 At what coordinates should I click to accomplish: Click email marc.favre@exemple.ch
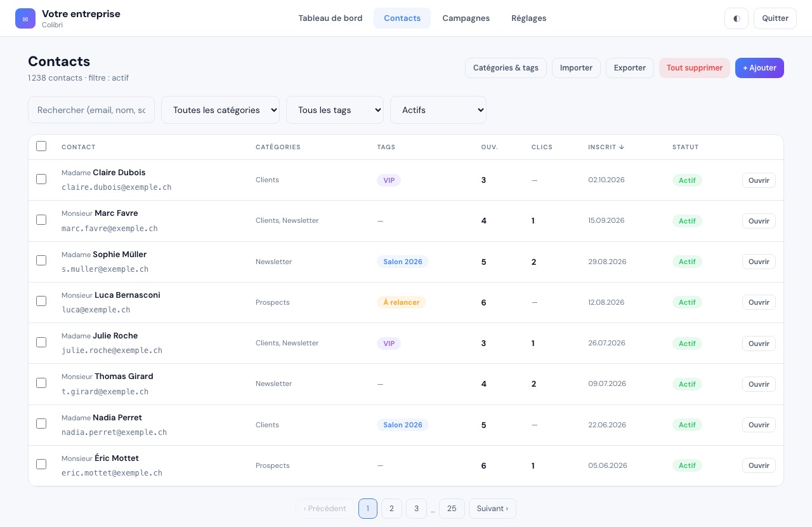pyautogui.click(x=110, y=229)
